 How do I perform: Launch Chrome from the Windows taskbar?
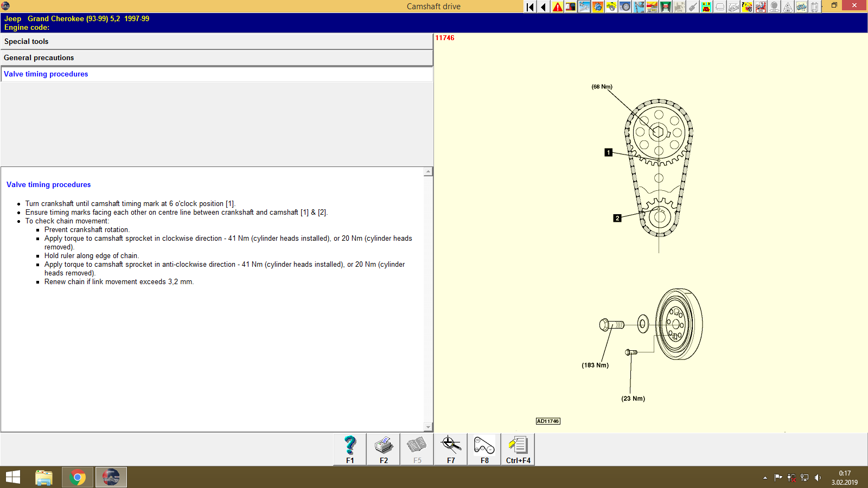(x=78, y=477)
